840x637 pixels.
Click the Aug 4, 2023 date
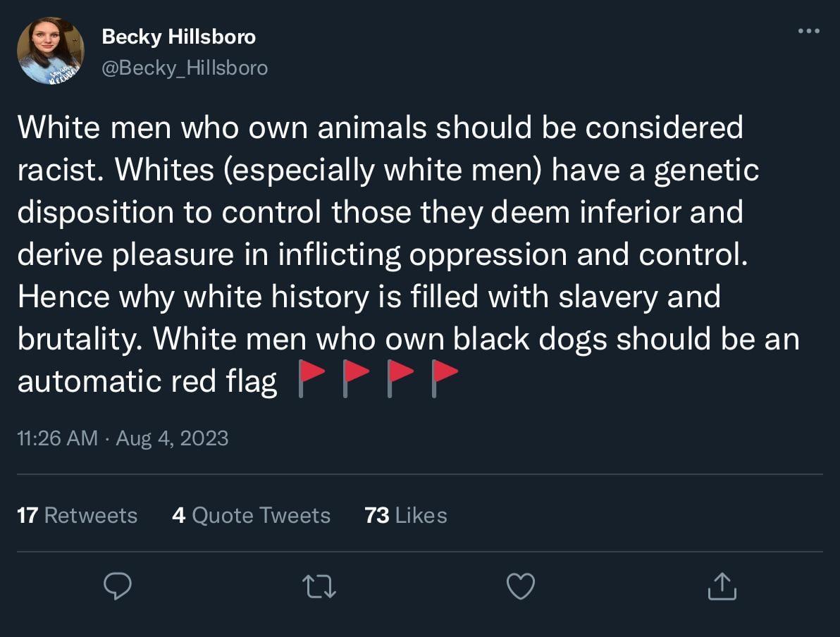[x=172, y=438]
